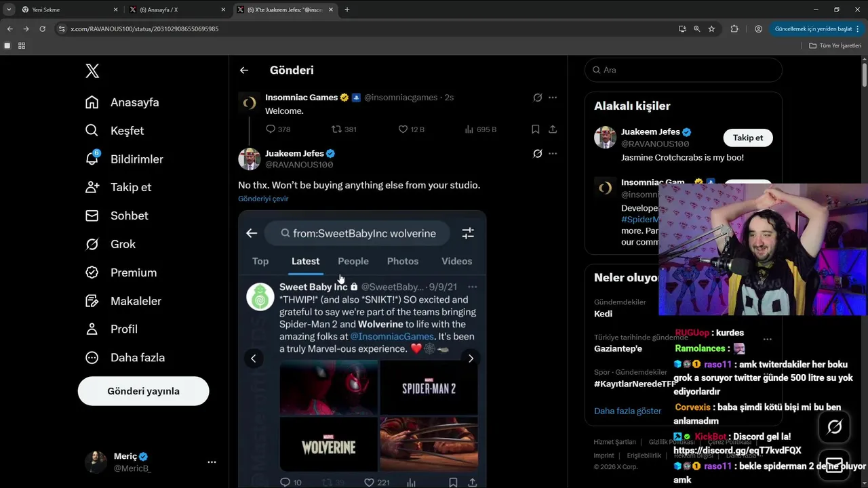Open trending topic Gaziantep'e

[618, 349]
